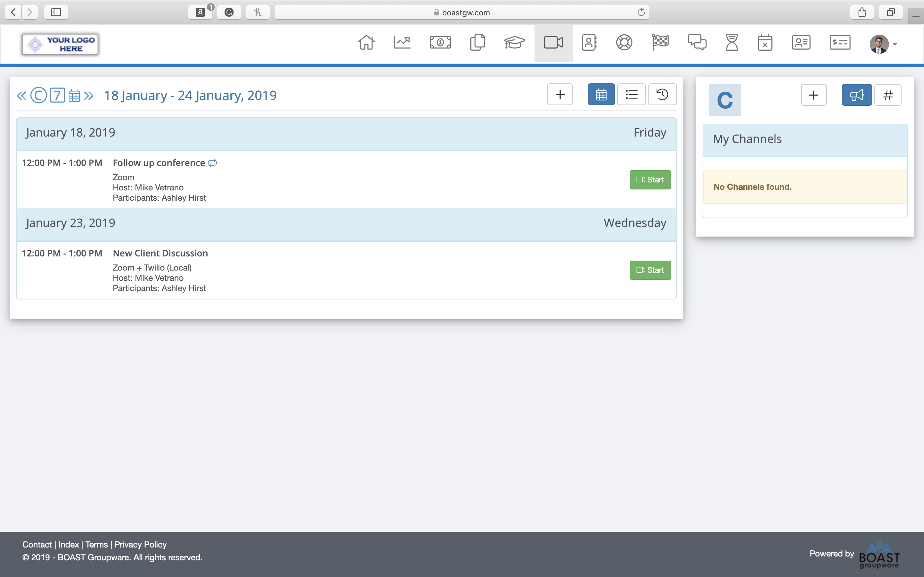Open the chat bubbles icon

[x=697, y=42]
